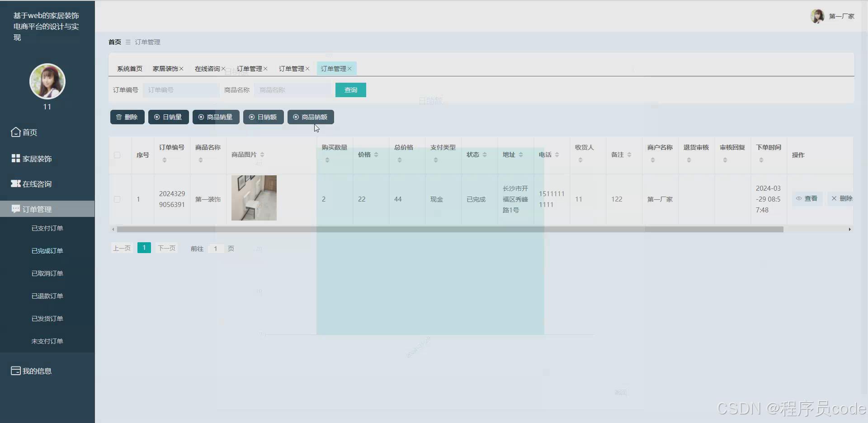Open 家居装饰 grid icon in sidebar
Image resolution: width=868 pixels, height=423 pixels.
pyautogui.click(x=16, y=158)
